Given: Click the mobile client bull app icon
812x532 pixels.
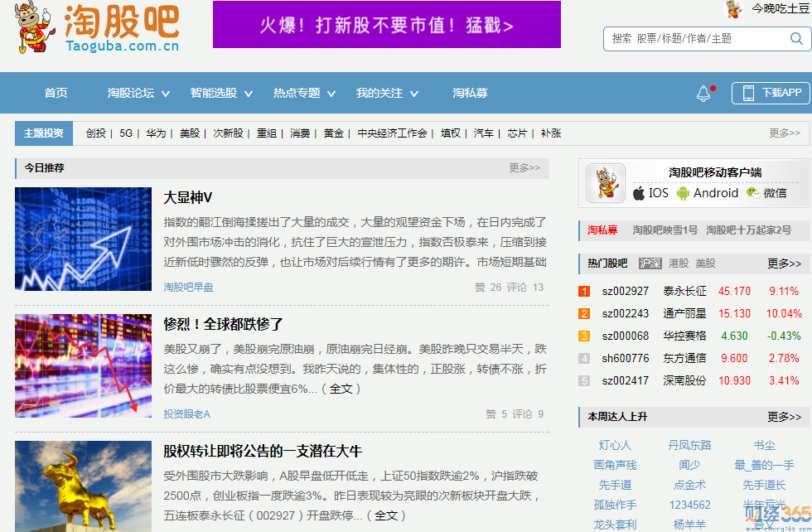Looking at the screenshot, I should click(606, 182).
